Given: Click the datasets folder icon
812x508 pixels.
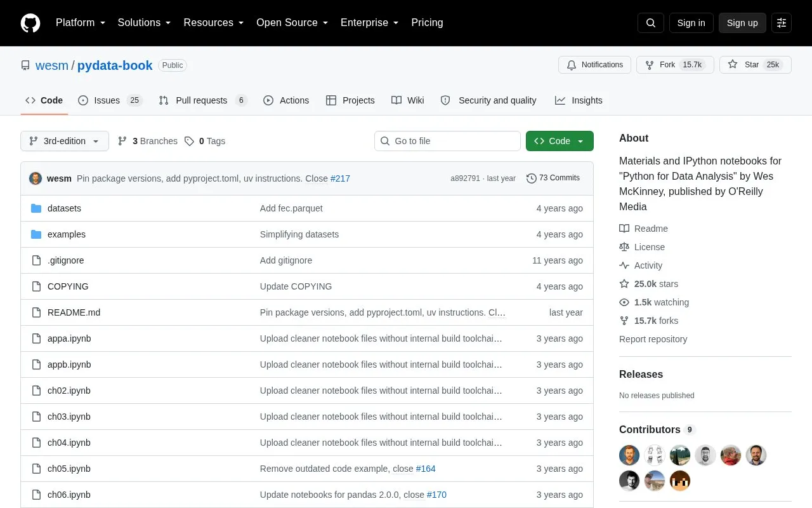Looking at the screenshot, I should 36,208.
